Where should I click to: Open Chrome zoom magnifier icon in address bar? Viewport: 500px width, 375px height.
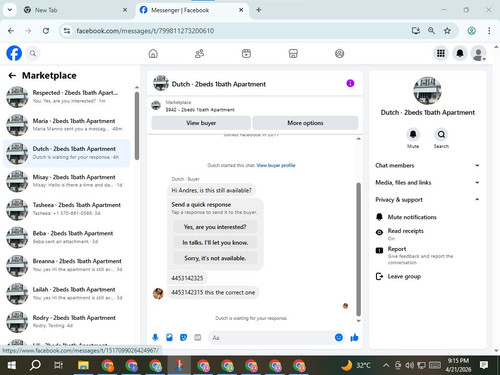point(431,31)
